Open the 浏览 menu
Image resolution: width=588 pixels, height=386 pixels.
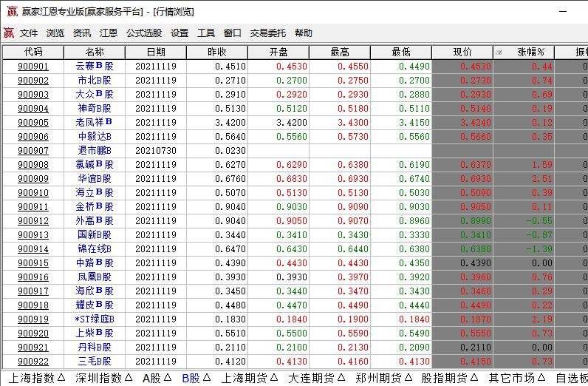coord(55,33)
